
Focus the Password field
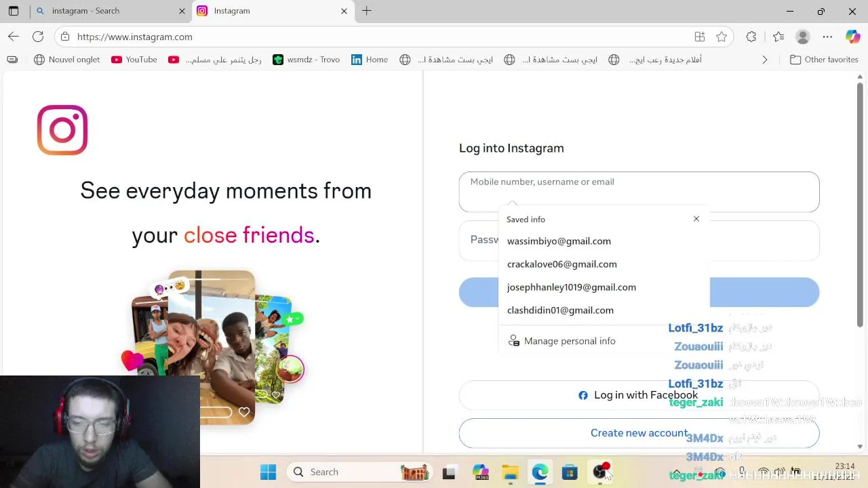(639, 240)
